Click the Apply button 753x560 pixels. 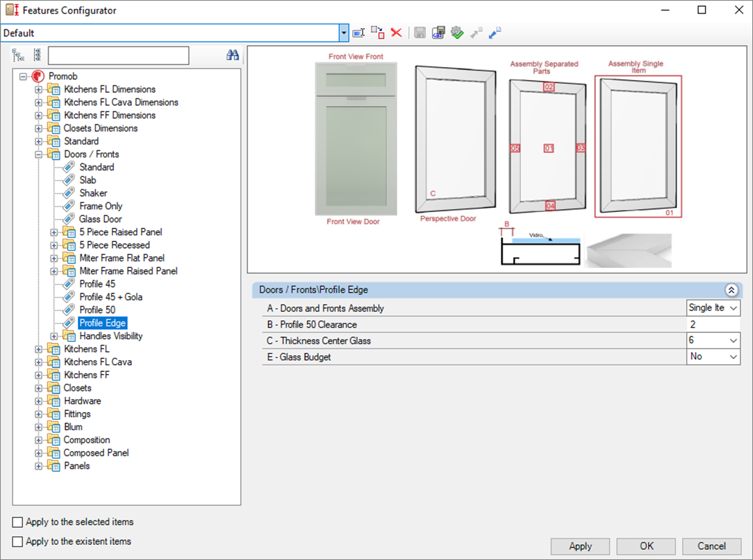click(x=580, y=546)
